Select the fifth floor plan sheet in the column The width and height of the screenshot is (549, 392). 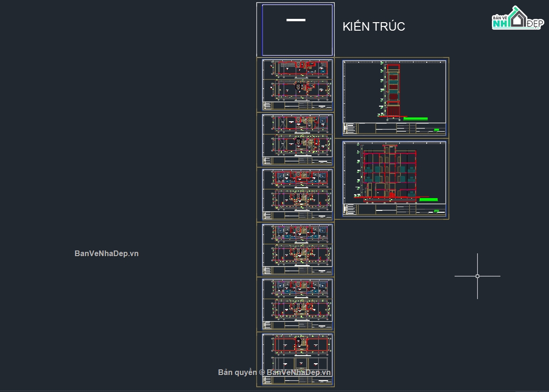click(296, 304)
